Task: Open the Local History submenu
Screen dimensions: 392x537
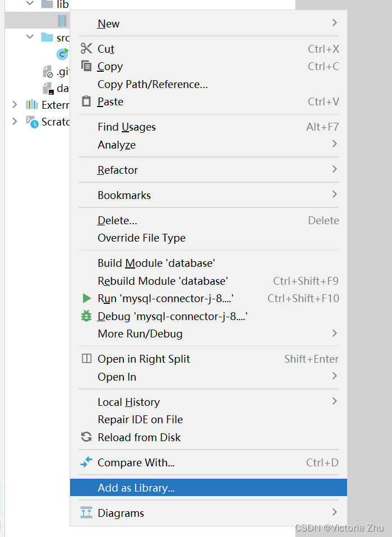Action: 208,402
